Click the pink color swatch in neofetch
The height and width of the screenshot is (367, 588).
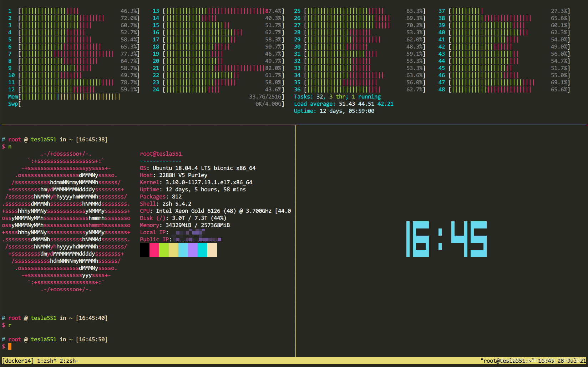[x=154, y=250]
